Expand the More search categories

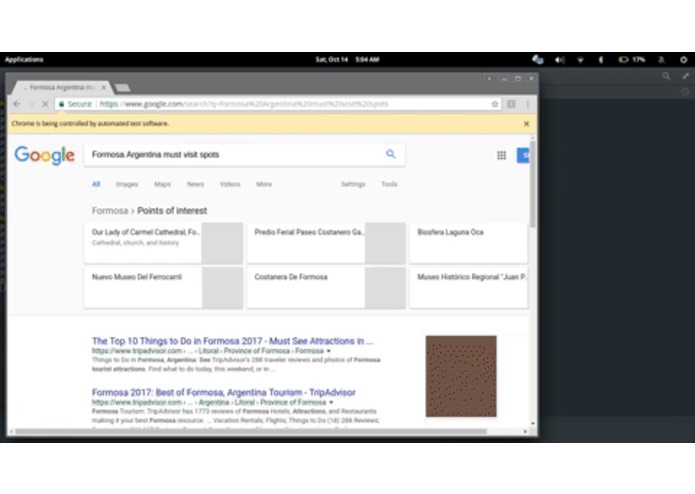pyautogui.click(x=264, y=184)
